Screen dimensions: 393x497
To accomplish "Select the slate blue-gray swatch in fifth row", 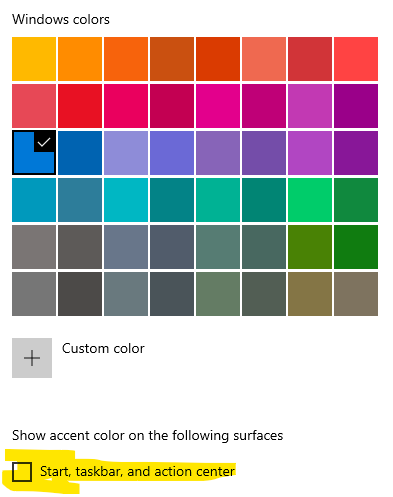I will click(x=126, y=247).
